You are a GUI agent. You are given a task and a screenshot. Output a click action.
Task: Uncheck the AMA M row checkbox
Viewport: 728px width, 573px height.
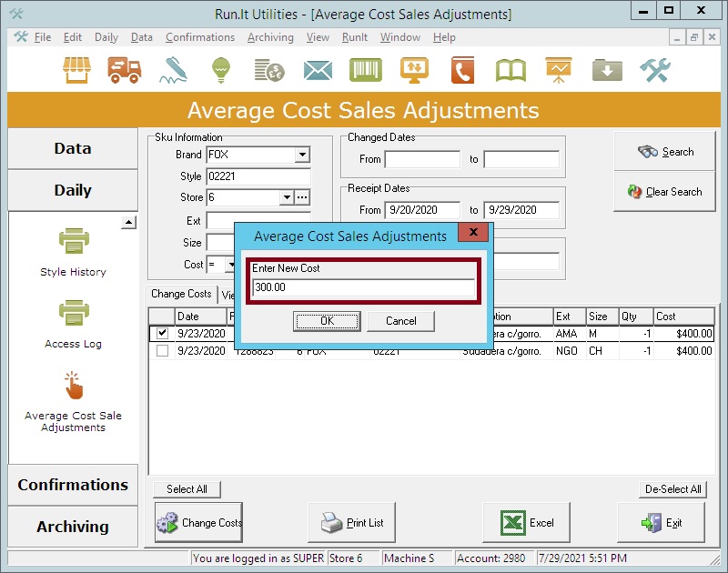point(163,333)
